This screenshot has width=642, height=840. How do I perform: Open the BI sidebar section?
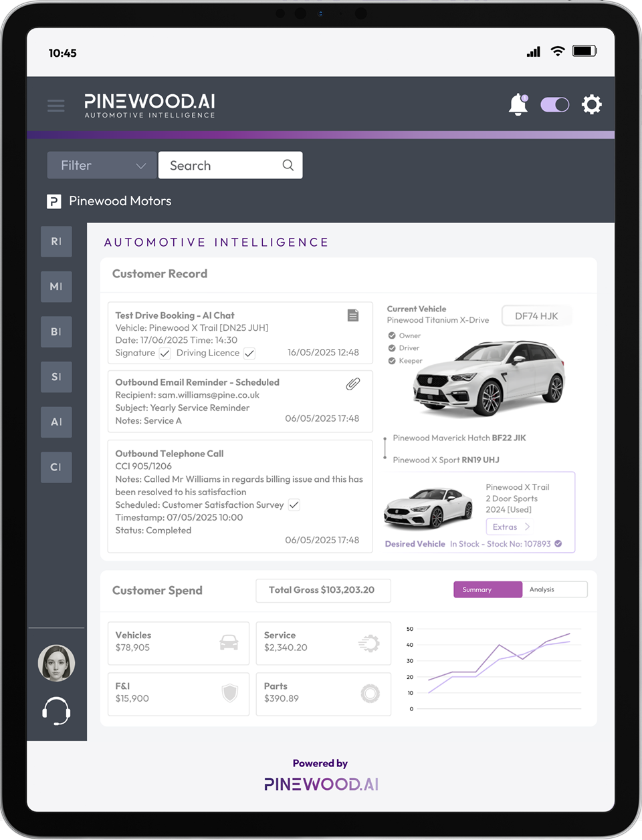click(x=56, y=331)
